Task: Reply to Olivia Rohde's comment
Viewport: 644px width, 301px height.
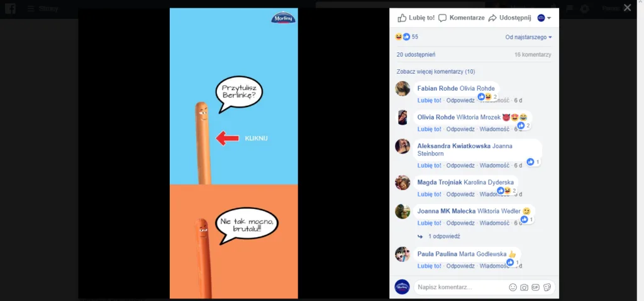Action: click(460, 129)
